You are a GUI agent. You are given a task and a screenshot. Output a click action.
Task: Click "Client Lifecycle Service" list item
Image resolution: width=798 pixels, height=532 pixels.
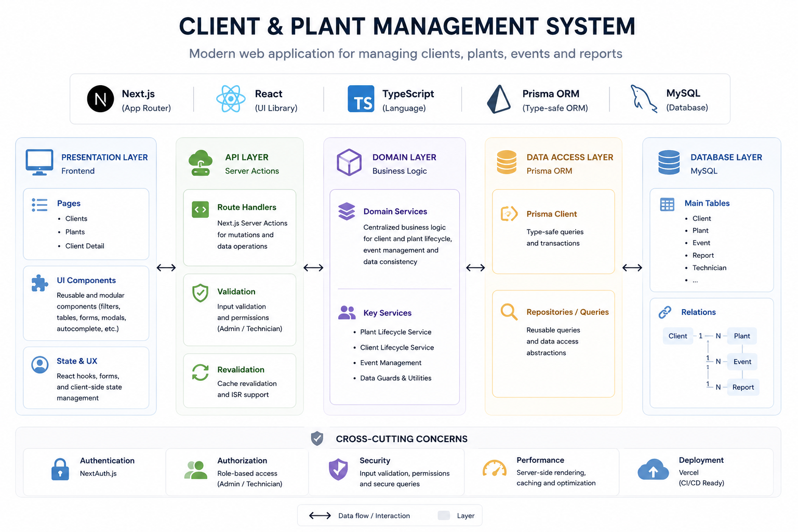tap(397, 348)
